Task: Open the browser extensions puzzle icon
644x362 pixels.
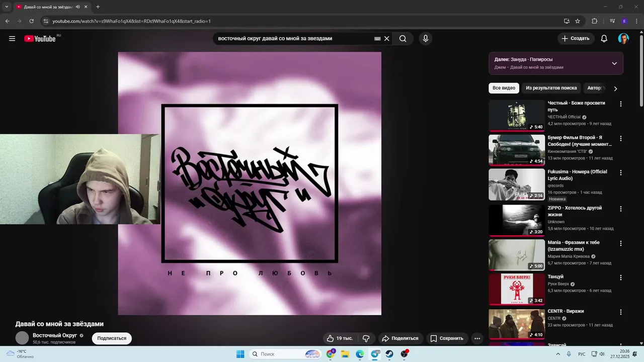Action: [594, 21]
